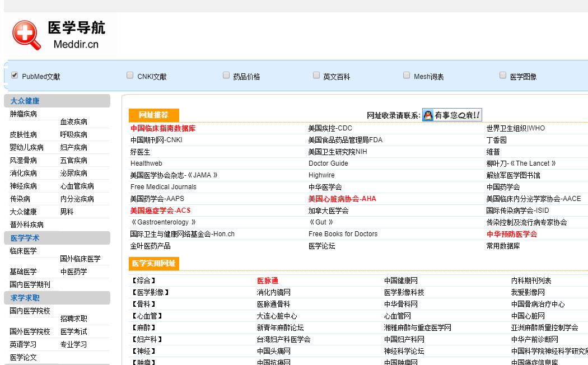Open the 中国头痛网 link
The height and width of the screenshot is (365, 588).
(x=273, y=351)
